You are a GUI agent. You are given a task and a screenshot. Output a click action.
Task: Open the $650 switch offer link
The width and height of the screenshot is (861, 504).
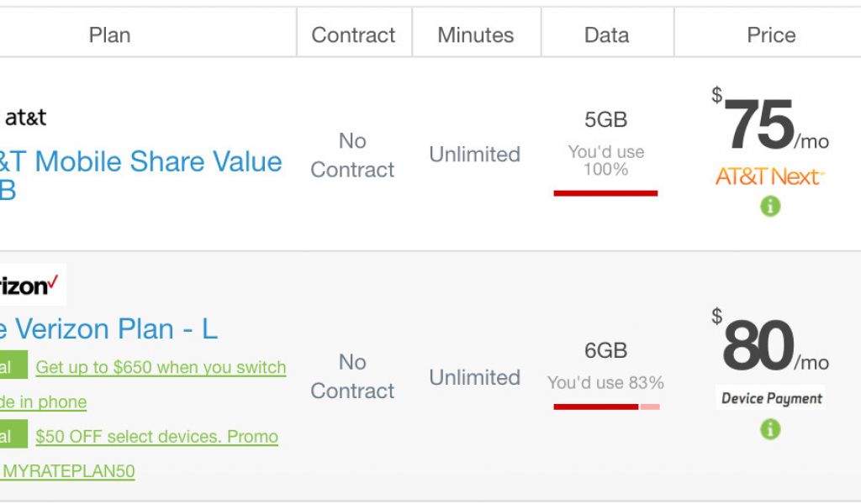tap(161, 367)
